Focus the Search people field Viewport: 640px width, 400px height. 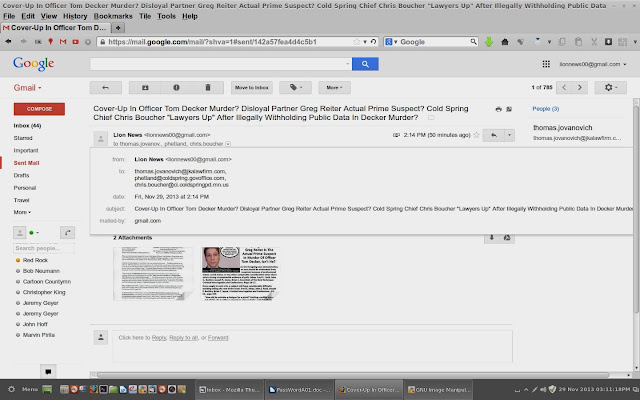[x=44, y=248]
